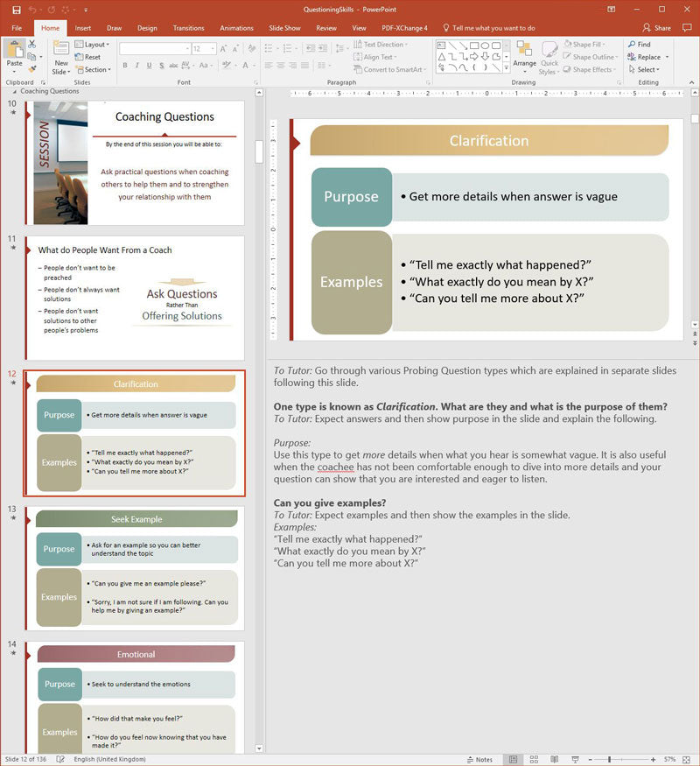Select the Text Box shape in gallery

tap(441, 46)
